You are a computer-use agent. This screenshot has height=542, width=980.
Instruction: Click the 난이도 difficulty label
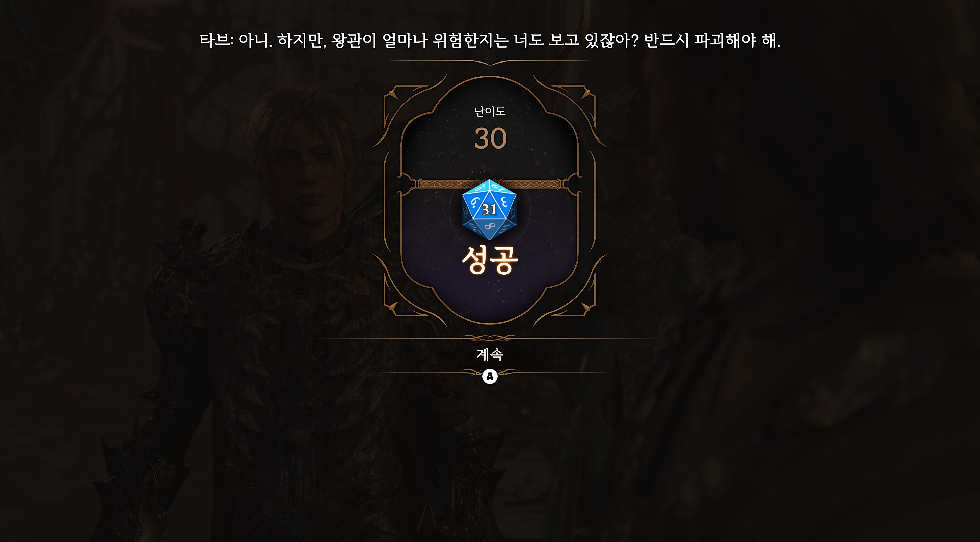pos(490,112)
